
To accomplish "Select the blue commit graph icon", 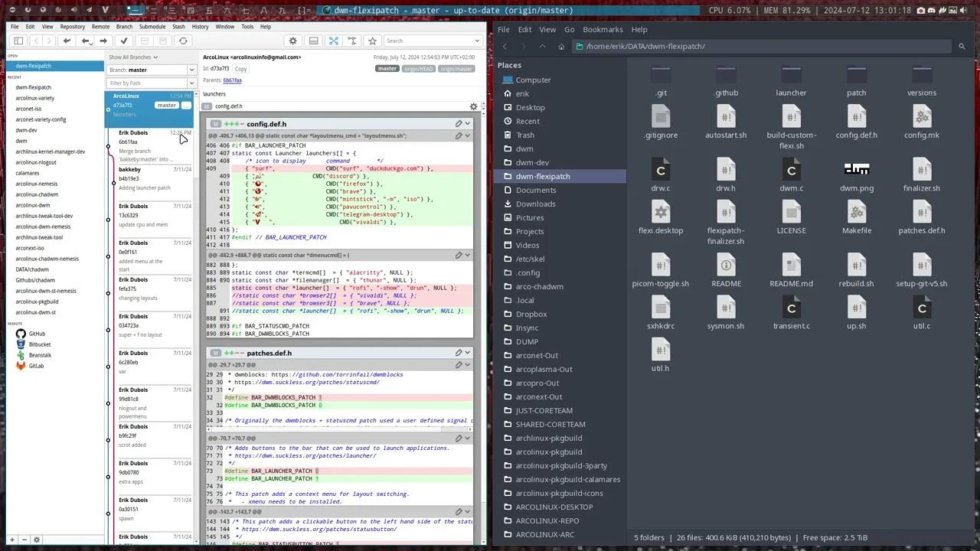I will point(332,41).
